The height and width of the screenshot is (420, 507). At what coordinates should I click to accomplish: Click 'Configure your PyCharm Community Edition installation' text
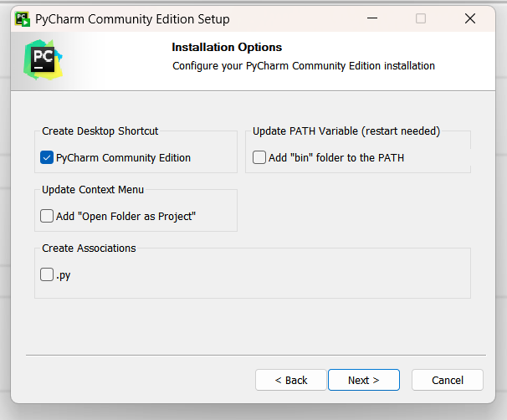pyautogui.click(x=304, y=66)
